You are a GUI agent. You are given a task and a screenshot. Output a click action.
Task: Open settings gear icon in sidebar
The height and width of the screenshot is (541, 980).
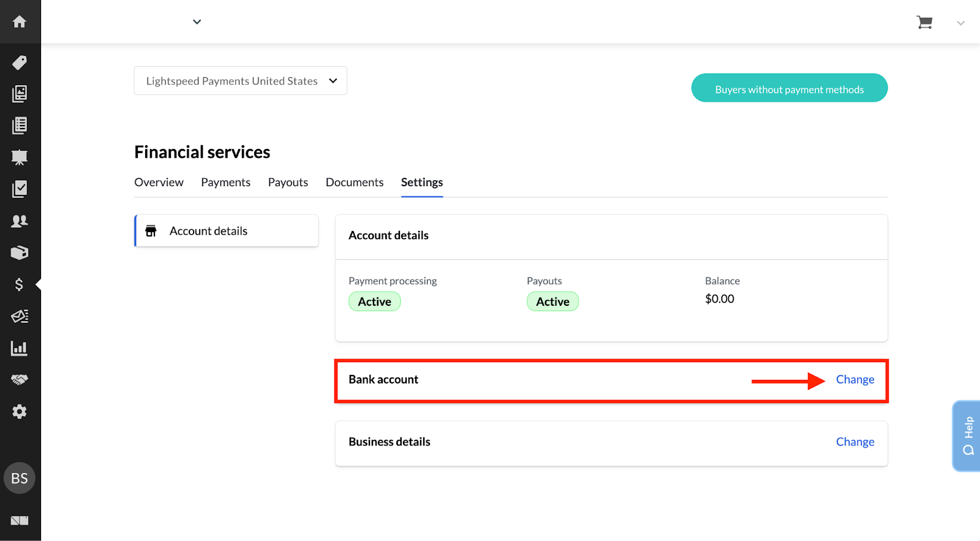point(20,412)
